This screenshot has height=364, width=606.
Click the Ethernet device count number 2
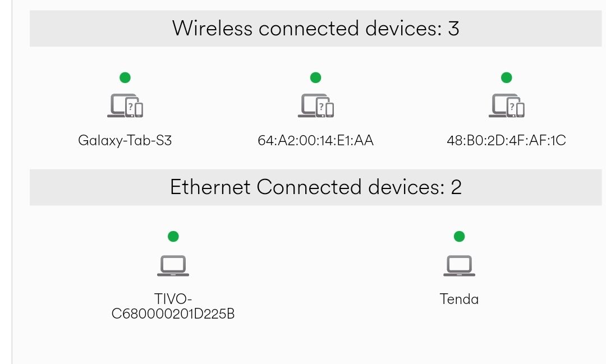click(456, 187)
